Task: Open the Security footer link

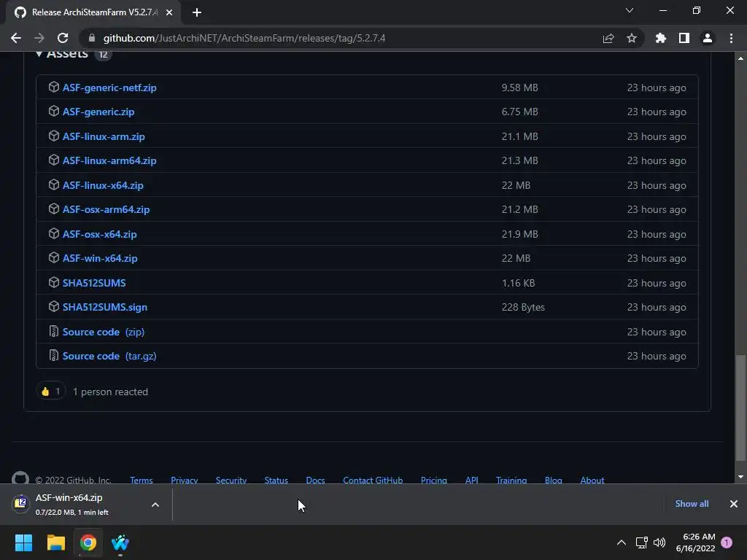Action: coord(231,480)
